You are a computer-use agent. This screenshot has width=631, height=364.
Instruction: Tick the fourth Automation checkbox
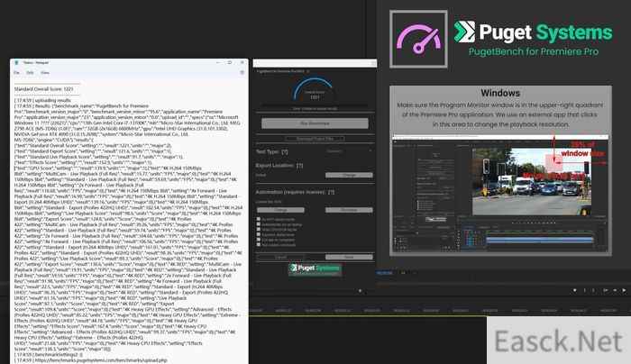(259, 234)
